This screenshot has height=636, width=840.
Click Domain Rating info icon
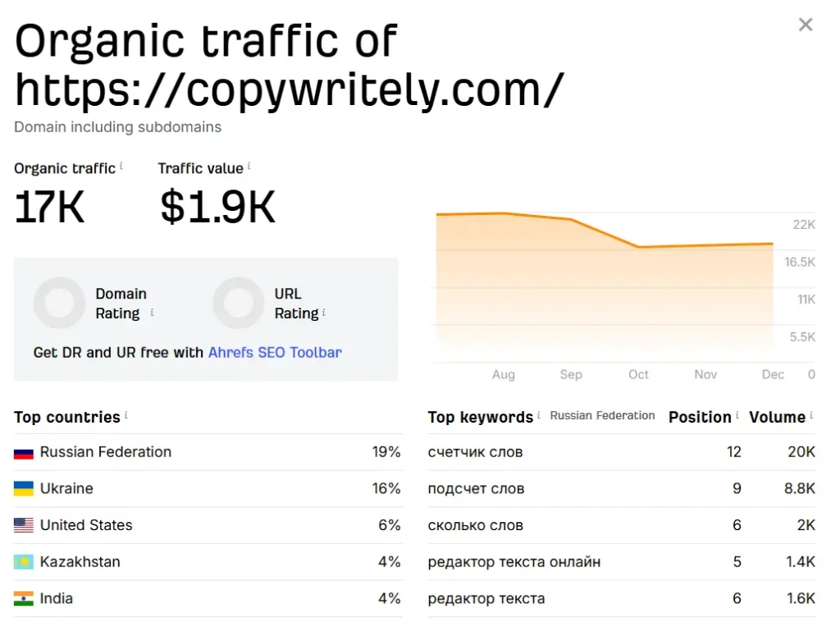click(152, 313)
